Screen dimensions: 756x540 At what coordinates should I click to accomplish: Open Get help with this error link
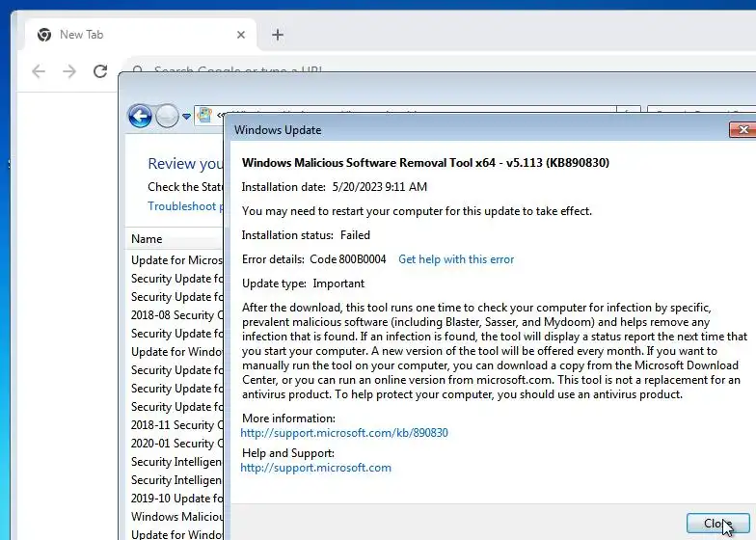[x=456, y=259]
